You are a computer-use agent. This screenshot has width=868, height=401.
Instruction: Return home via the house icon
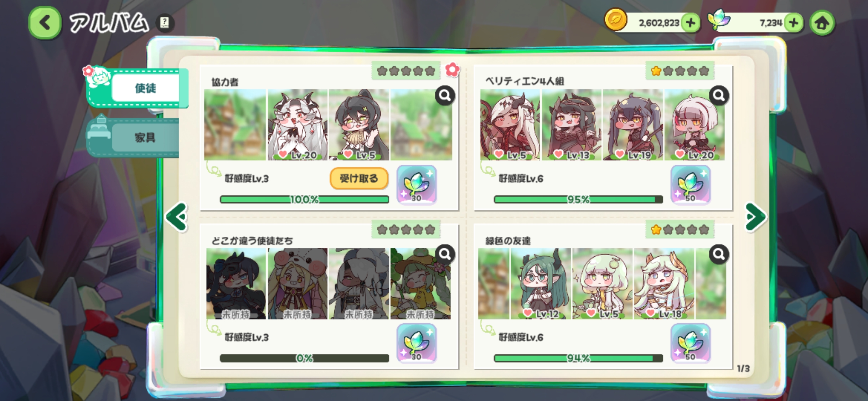click(x=822, y=23)
